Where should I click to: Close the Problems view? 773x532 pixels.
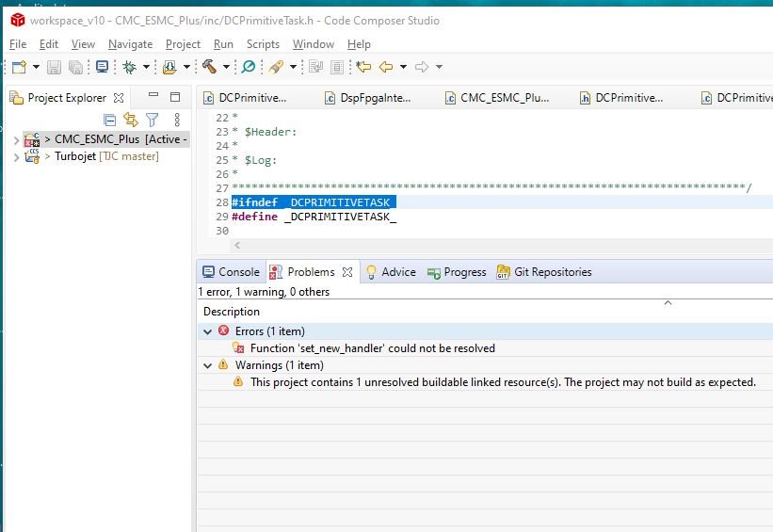click(x=347, y=272)
